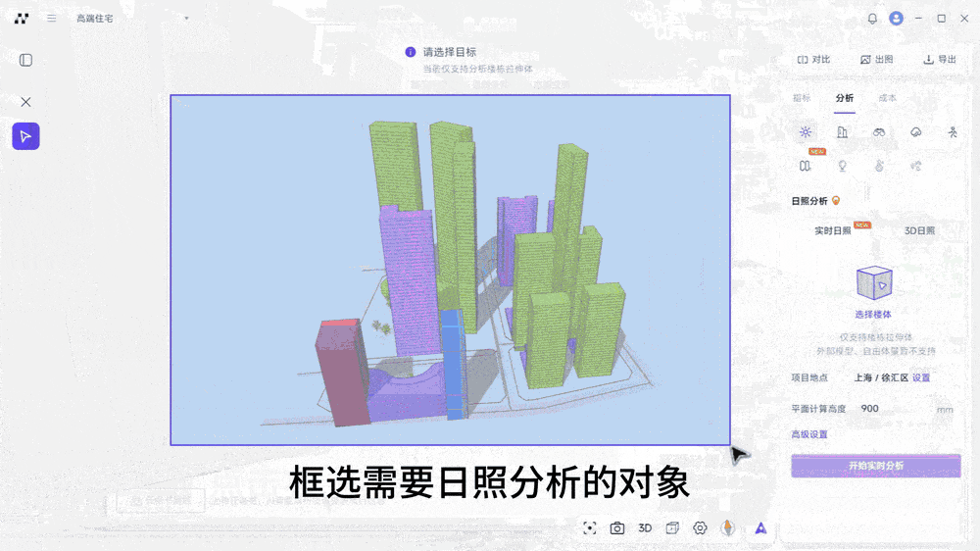Toggle the left sidebar panel icon
This screenshot has height=551, width=980.
25,60
